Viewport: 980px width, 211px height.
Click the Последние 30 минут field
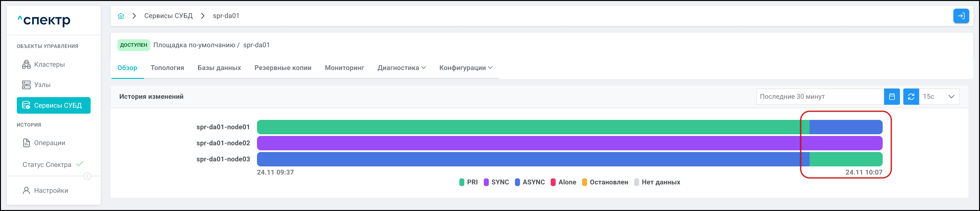tap(819, 97)
